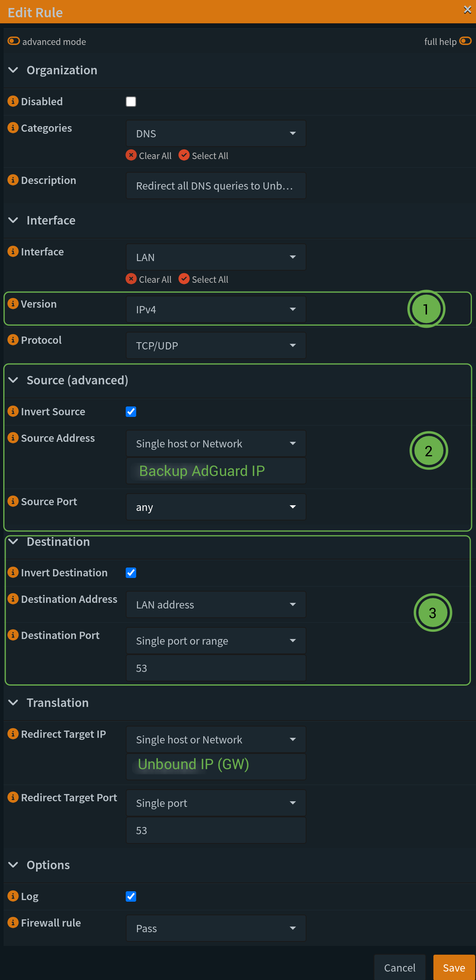
Task: Click the info icon beside Destination Port
Action: [x=13, y=635]
